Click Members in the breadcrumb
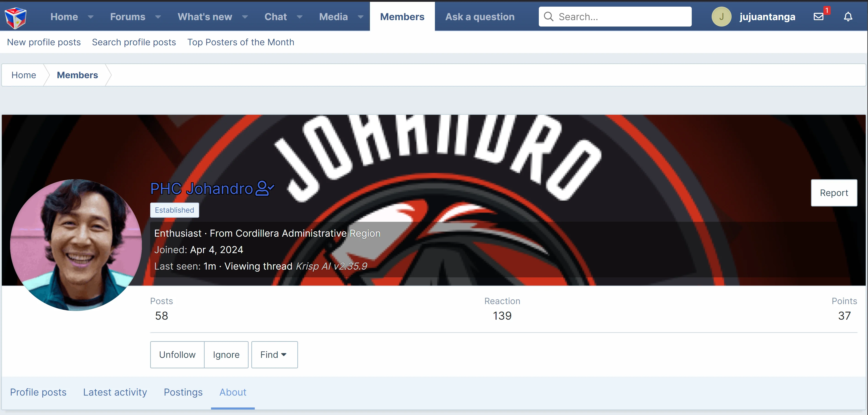868x415 pixels. coord(77,75)
